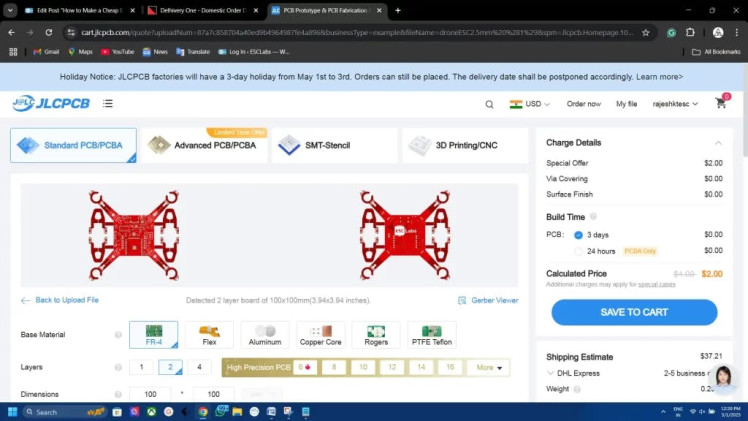Switch to SMT-Stencil tab
The image size is (748, 421).
coord(334,145)
